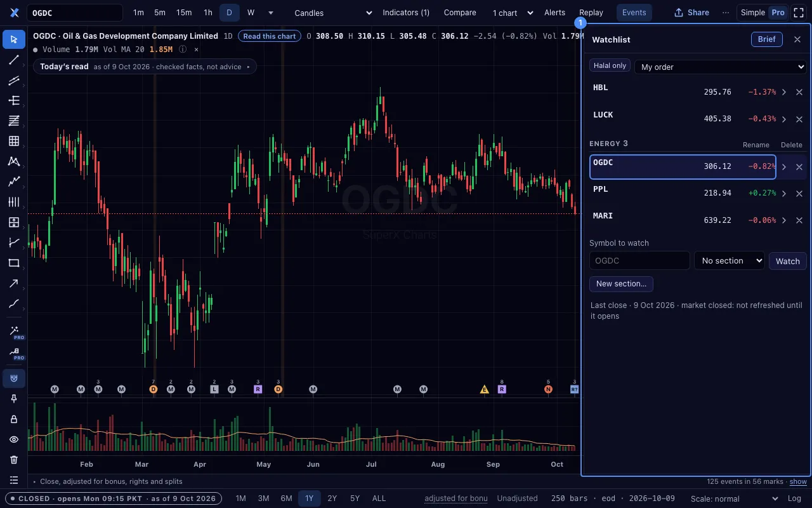Click the yellow E event marker
The height and width of the screenshot is (508, 812).
tap(485, 389)
